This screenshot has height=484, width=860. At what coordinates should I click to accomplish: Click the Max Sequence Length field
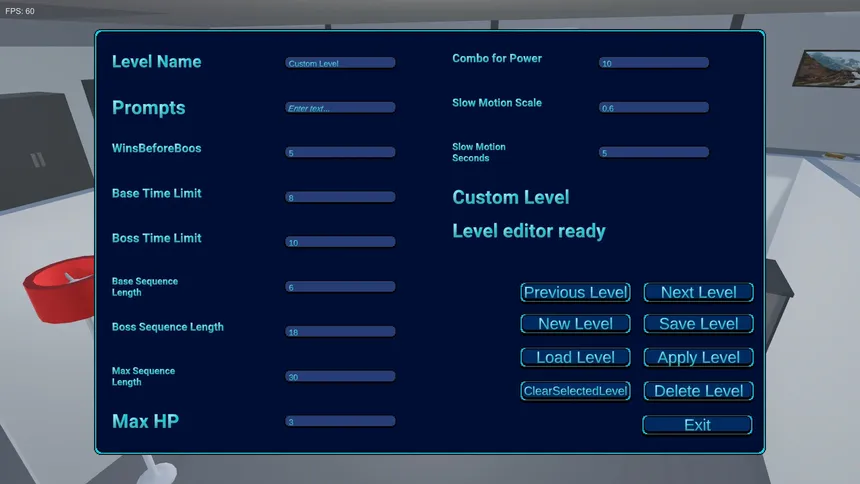(340, 376)
